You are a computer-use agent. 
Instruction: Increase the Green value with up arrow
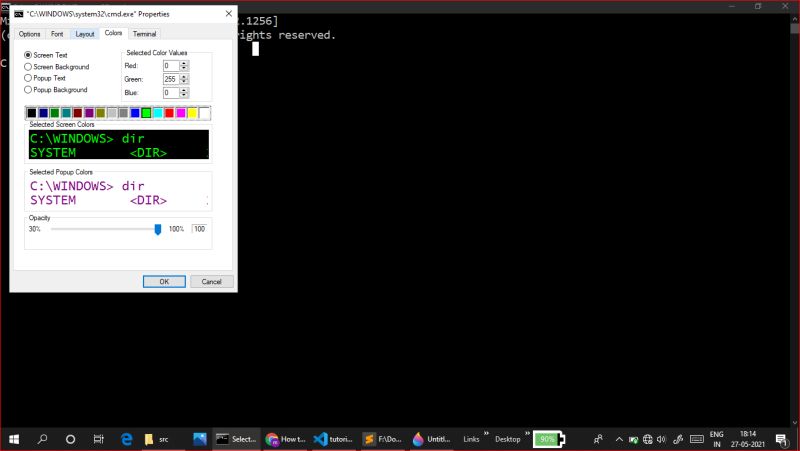[x=184, y=76]
